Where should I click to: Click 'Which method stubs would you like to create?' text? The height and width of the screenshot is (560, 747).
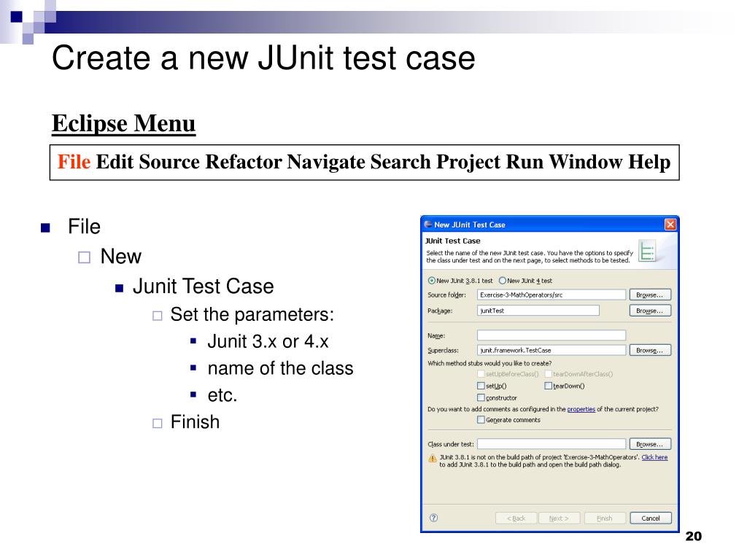tap(489, 363)
